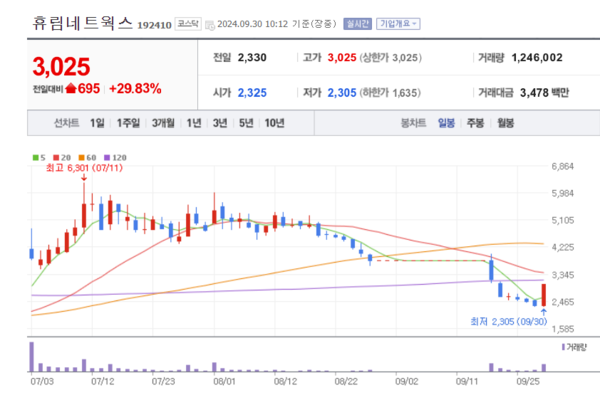Click the 전일 value 2,330
The width and height of the screenshot is (600, 405).
(x=252, y=58)
